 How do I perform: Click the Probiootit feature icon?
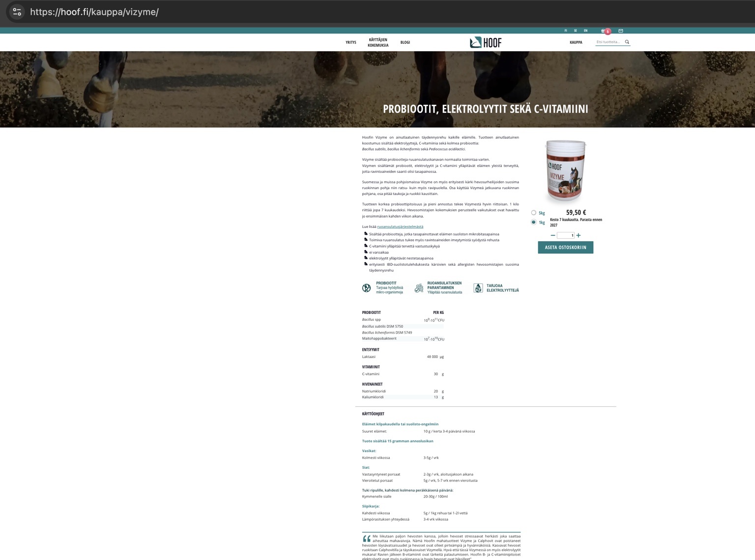pyautogui.click(x=366, y=288)
